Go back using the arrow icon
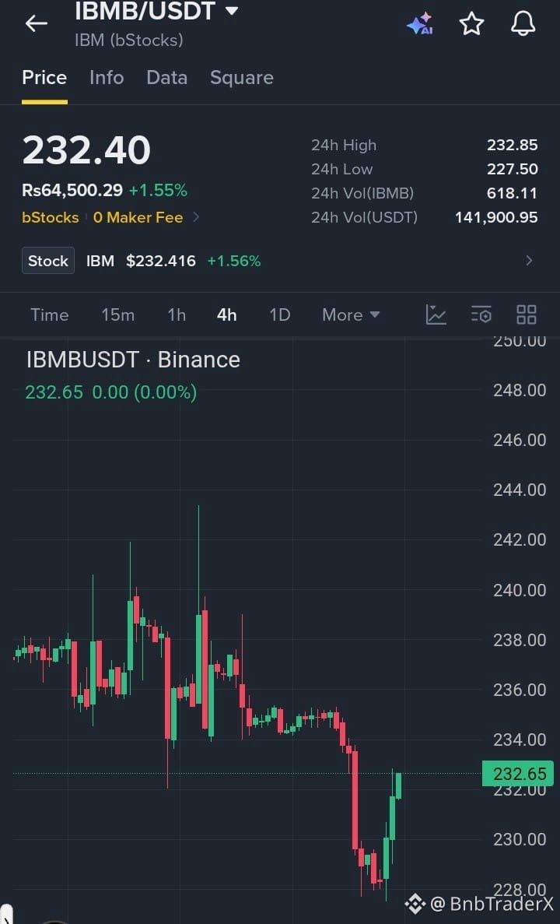 coord(36,23)
